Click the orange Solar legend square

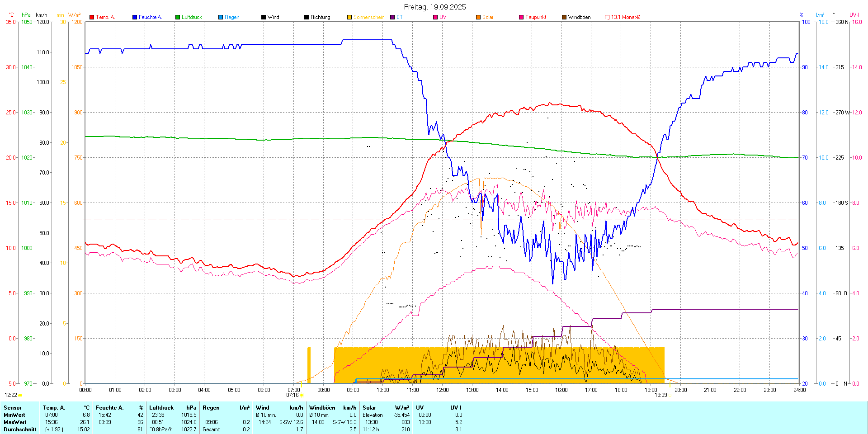click(478, 17)
